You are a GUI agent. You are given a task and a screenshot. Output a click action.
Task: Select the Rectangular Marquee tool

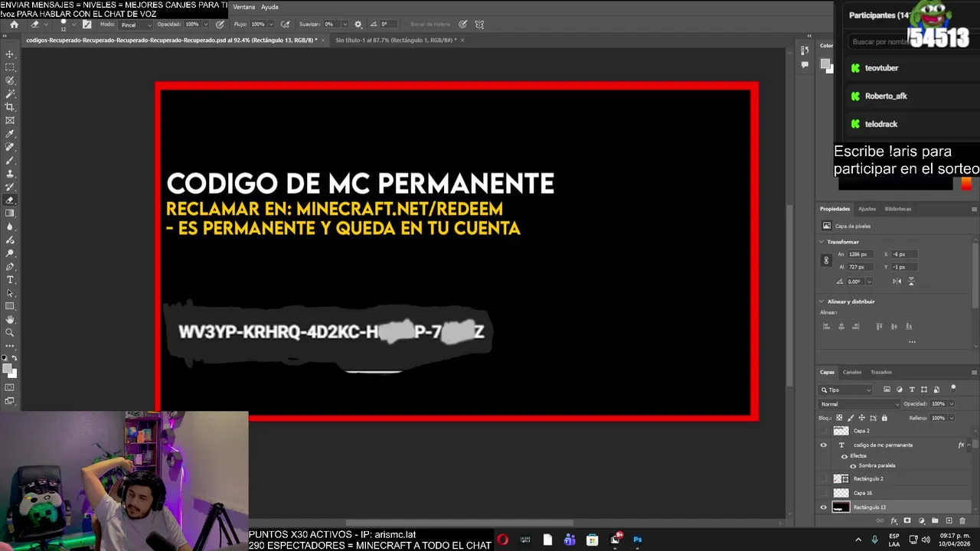click(x=10, y=67)
